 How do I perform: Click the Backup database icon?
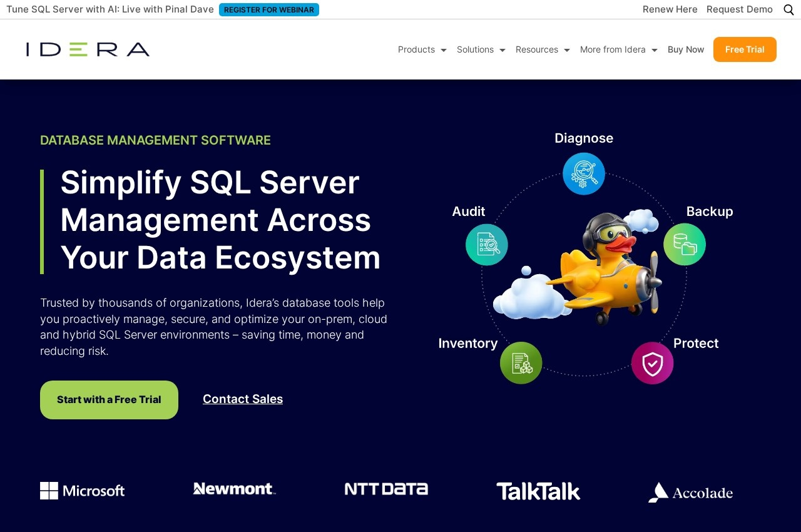tap(685, 245)
